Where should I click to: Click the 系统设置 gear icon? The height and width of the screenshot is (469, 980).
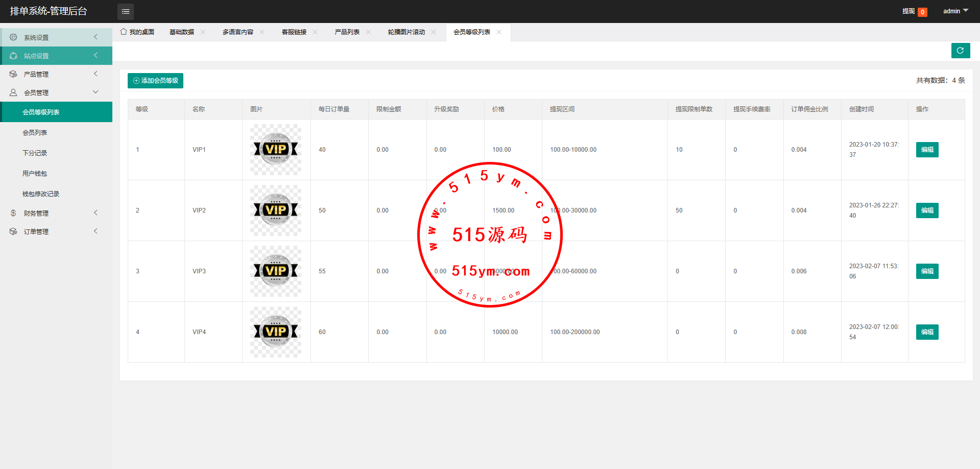13,37
